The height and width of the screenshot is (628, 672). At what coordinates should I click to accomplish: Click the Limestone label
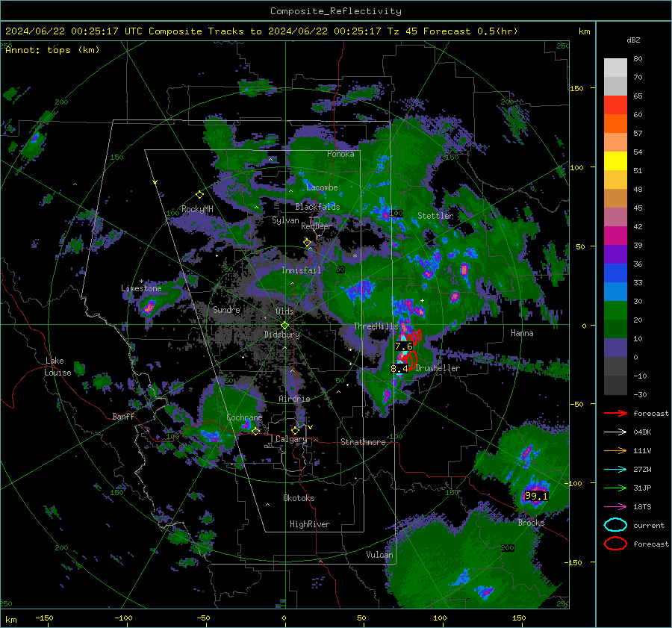pos(141,288)
